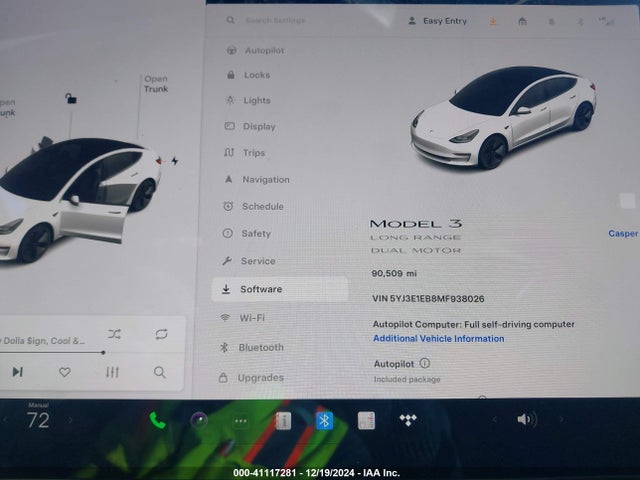640x480 pixels.
Task: Select the Software menu item
Action: (280, 289)
